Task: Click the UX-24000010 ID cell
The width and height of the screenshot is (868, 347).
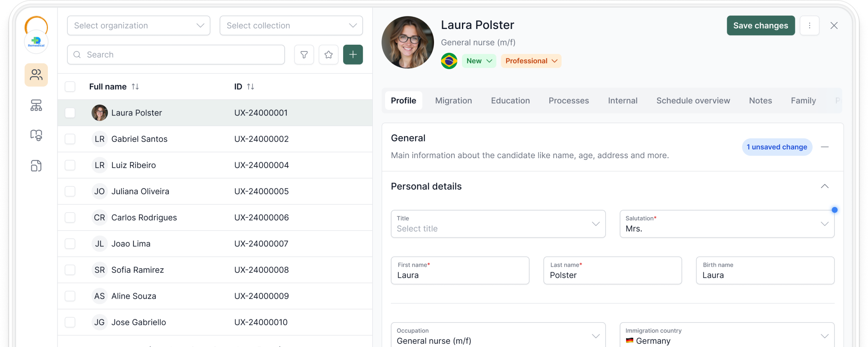Action: click(261, 322)
